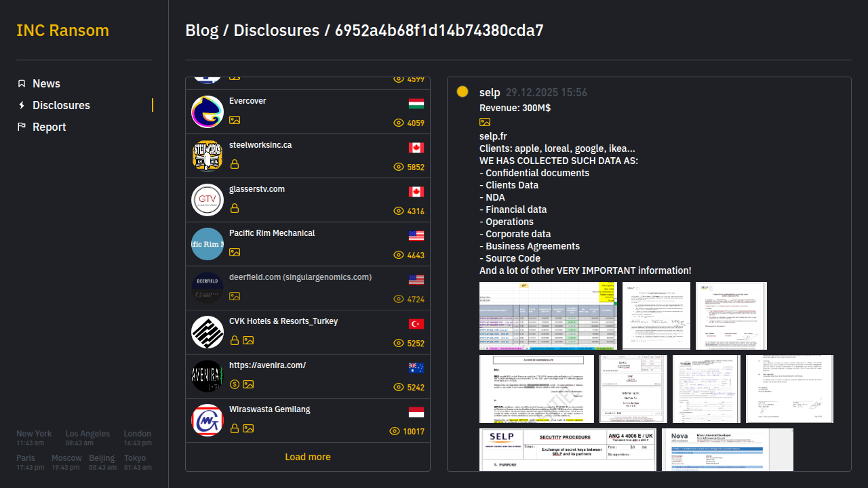Image resolution: width=868 pixels, height=488 pixels.
Task: Open the SECURITY PROCEDURE document thumbnail
Action: (568, 449)
